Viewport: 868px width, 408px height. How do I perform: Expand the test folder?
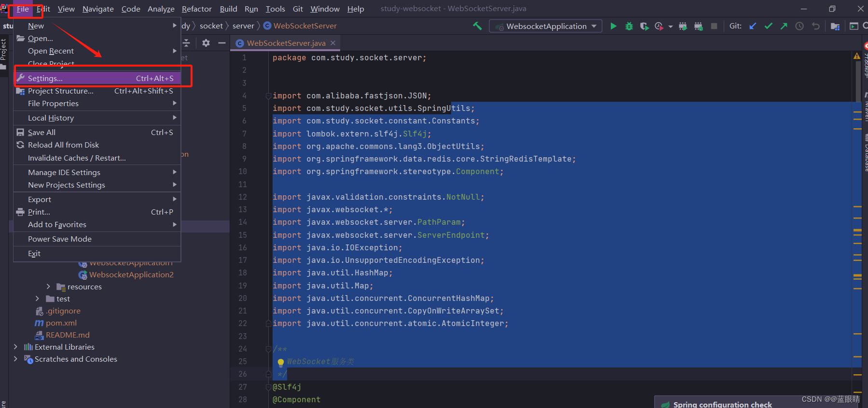click(37, 299)
